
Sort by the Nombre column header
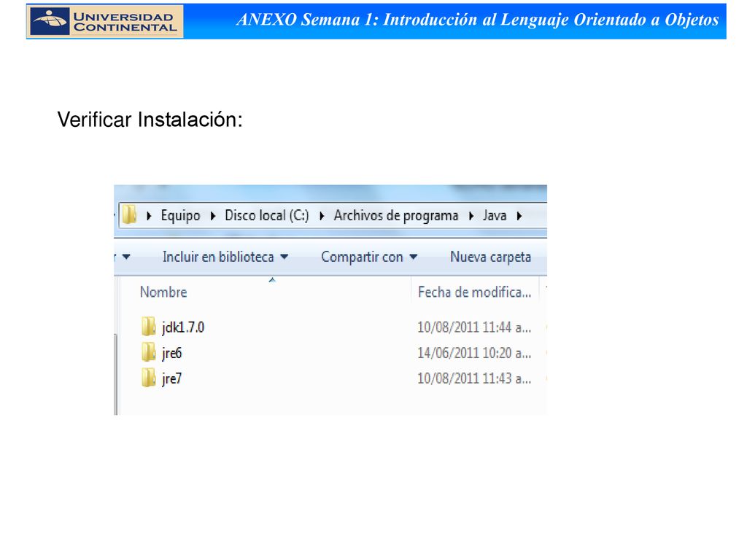tap(163, 292)
